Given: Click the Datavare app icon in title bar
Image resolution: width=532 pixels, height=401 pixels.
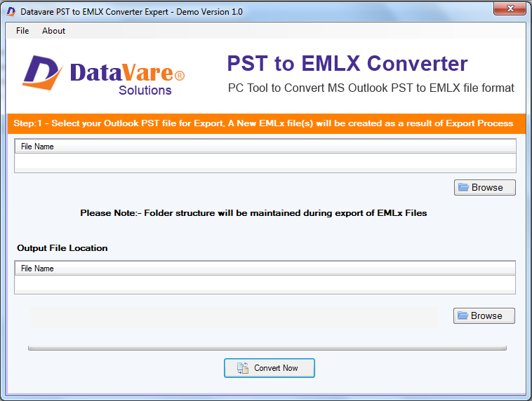Looking at the screenshot, I should 11,11.
